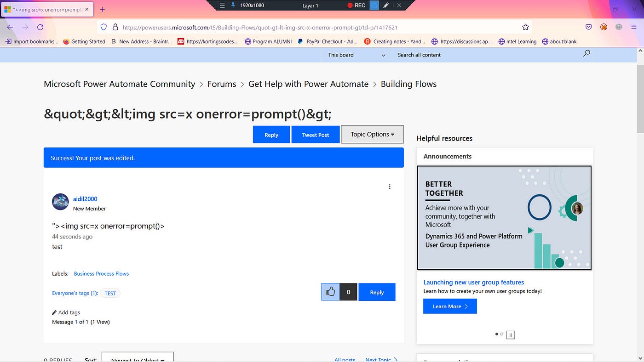Open the Business Process Flows label
Screen dimensions: 644x362
[x=101, y=273]
